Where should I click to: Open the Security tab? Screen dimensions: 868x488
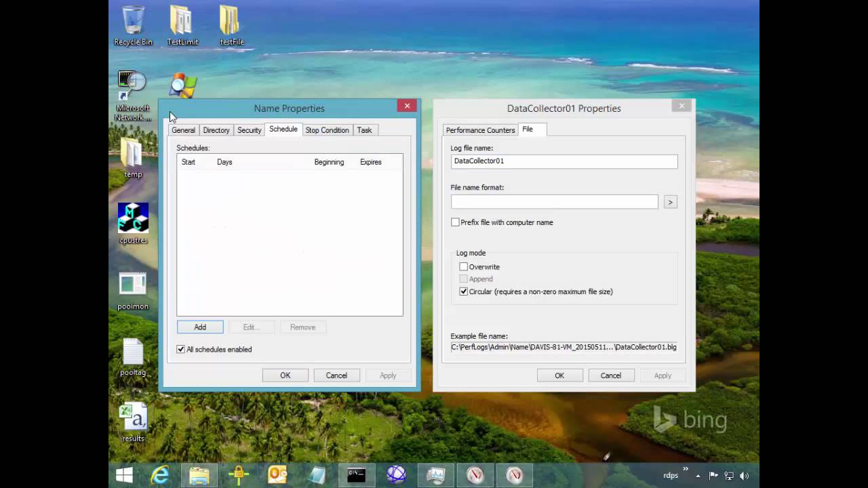click(x=250, y=130)
